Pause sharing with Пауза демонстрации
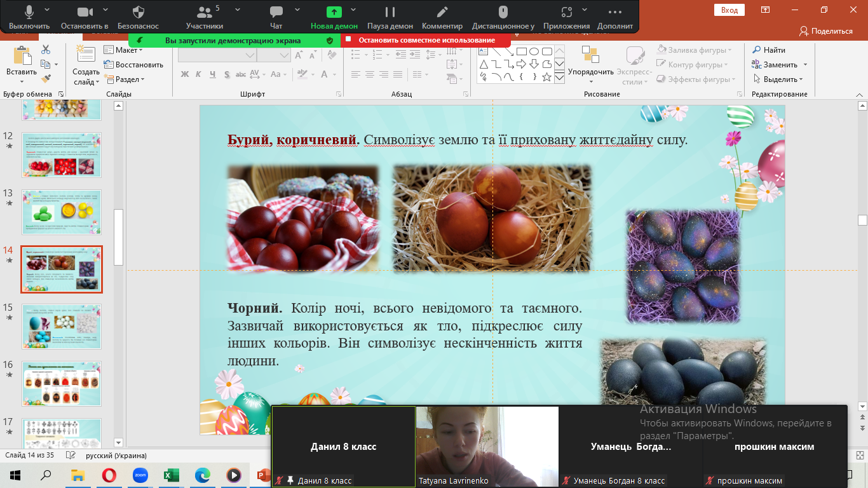Image resolution: width=868 pixels, height=488 pixels. click(390, 17)
